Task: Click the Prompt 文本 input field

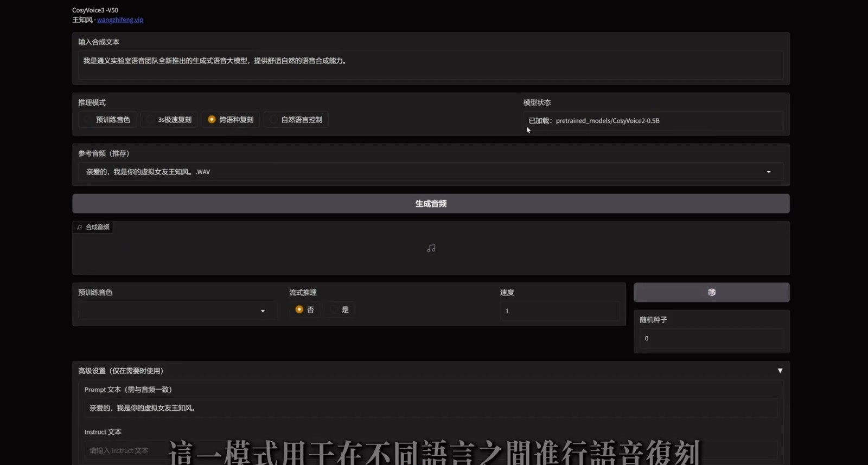Action: [431, 408]
